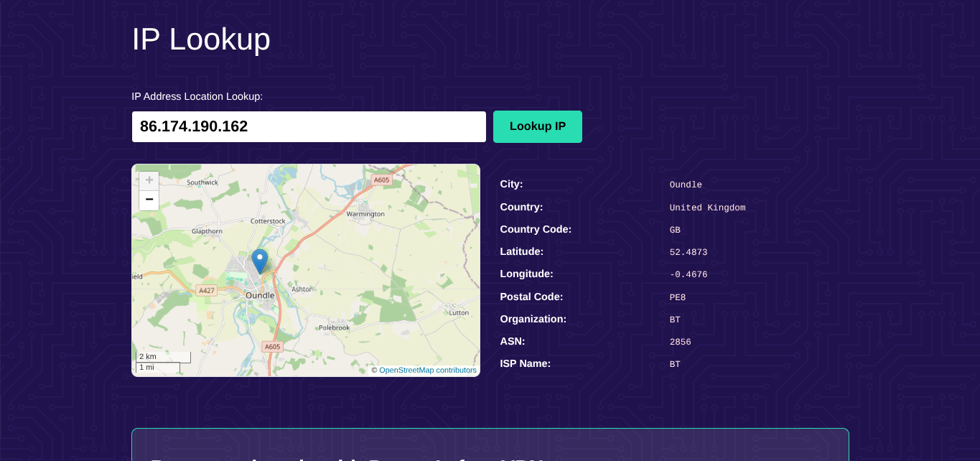Image resolution: width=980 pixels, height=461 pixels.
Task: Click the Cotterstock village label on map
Action: (x=268, y=221)
